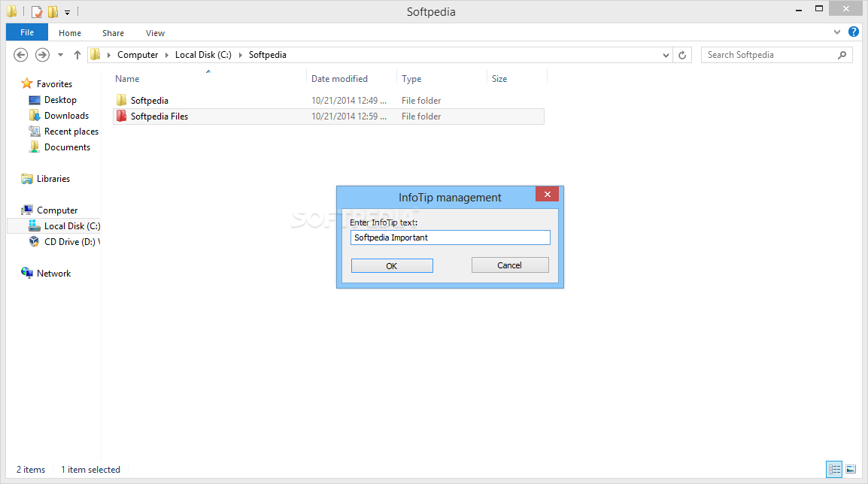Viewport: 868px width, 484px height.
Task: Click the date 10/21/2014 12:59
Action: coord(349,116)
